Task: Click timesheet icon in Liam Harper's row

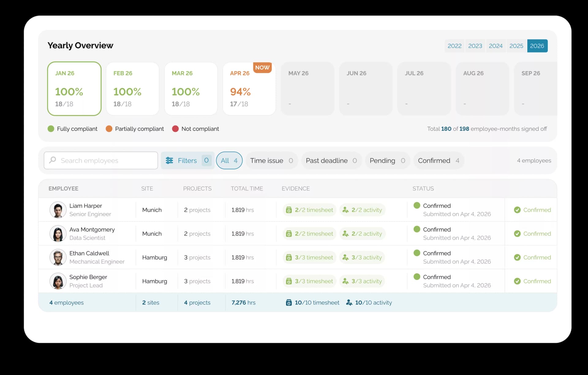Action: (x=289, y=210)
